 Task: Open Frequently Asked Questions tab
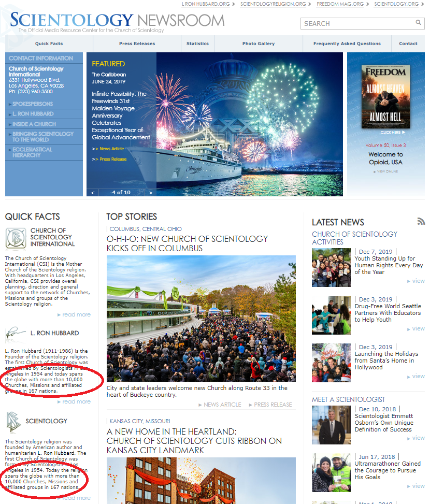(x=347, y=44)
